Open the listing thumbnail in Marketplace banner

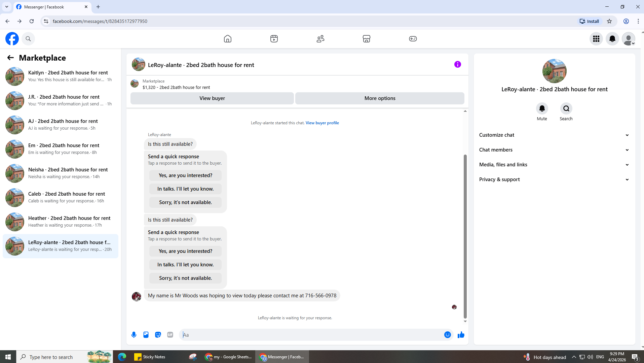[x=135, y=84]
